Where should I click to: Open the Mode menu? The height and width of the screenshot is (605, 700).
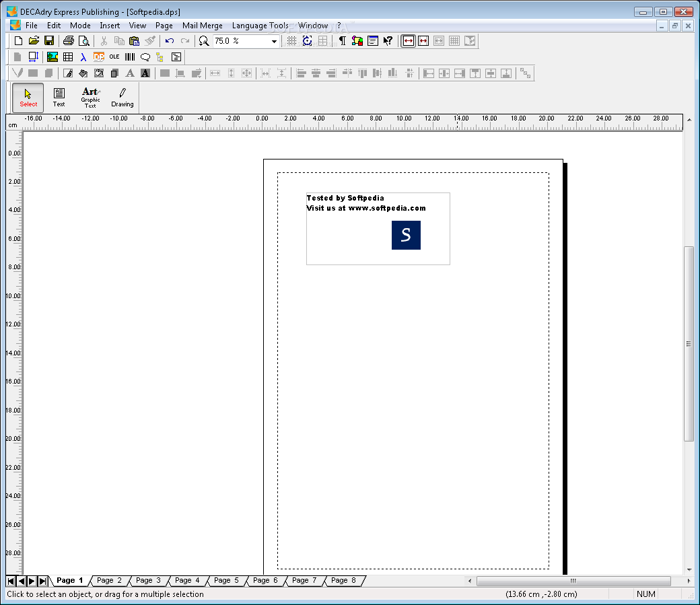(x=80, y=26)
